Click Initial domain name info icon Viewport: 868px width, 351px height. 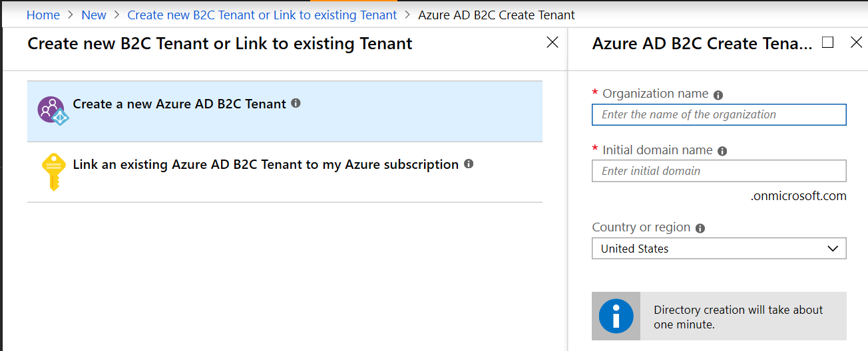coord(723,151)
